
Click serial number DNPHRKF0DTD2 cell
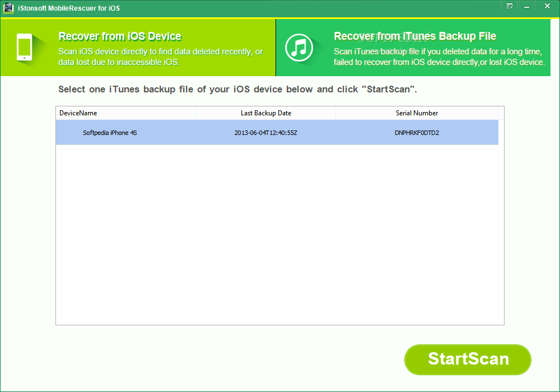[x=417, y=133]
